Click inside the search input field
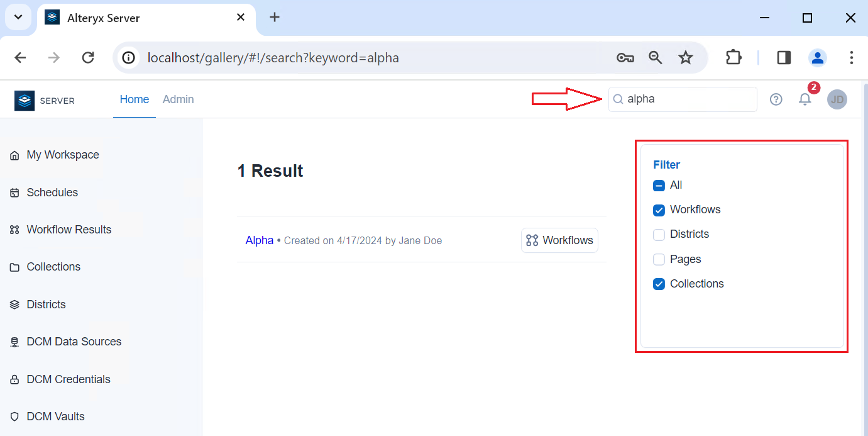868x436 pixels. point(683,99)
